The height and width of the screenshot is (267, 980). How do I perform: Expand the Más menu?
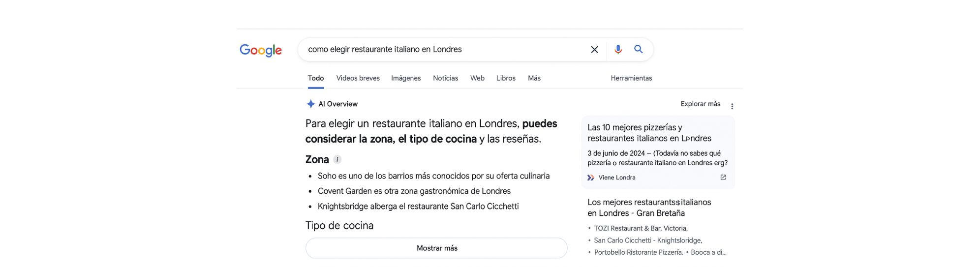(x=534, y=78)
